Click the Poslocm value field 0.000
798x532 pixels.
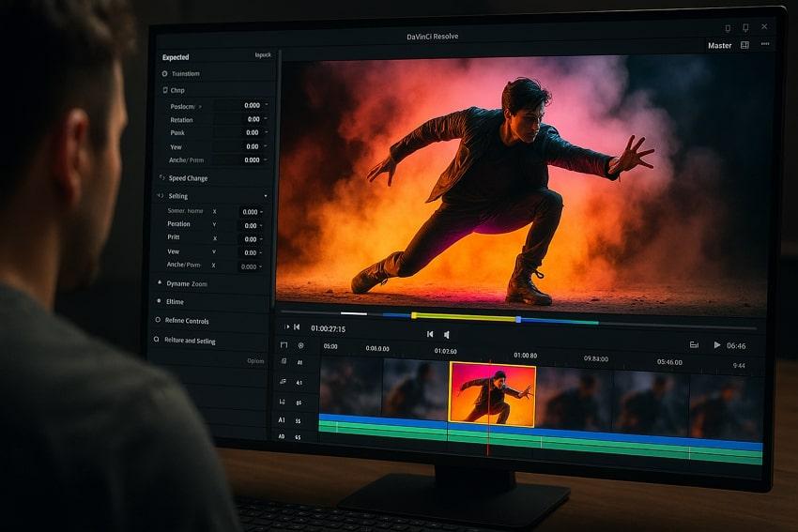tap(238, 105)
